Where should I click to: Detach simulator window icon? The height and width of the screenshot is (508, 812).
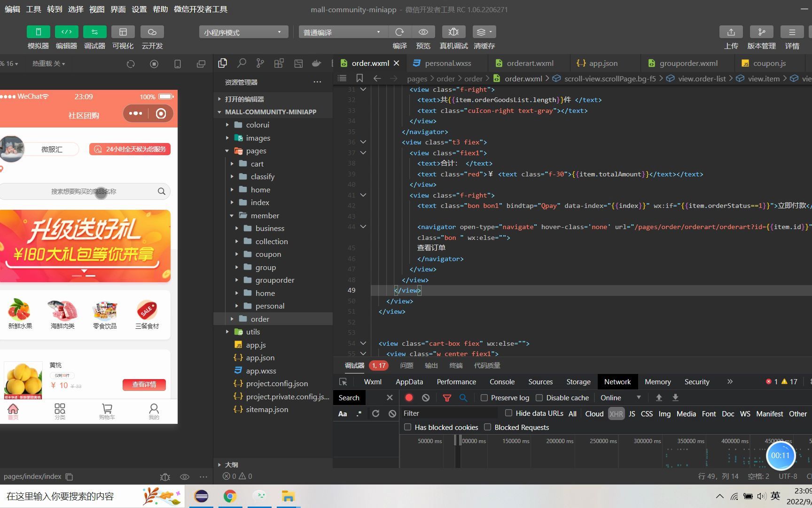[201, 64]
